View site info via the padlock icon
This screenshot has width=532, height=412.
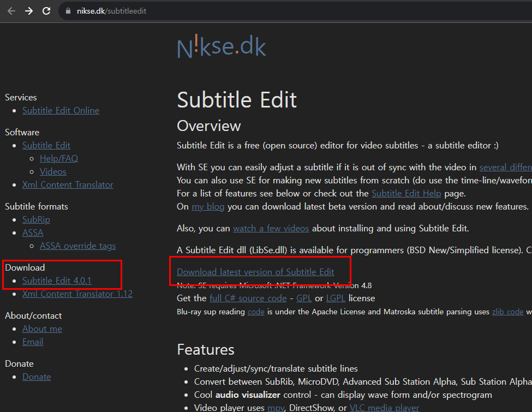[x=68, y=11]
